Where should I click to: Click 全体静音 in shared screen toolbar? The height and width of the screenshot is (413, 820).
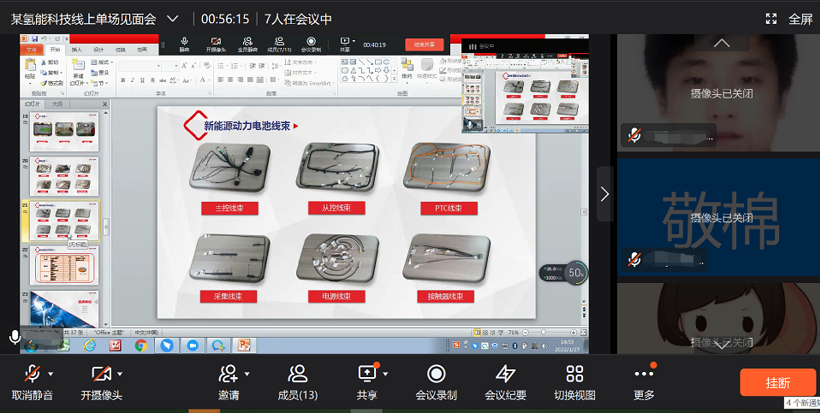[x=247, y=44]
